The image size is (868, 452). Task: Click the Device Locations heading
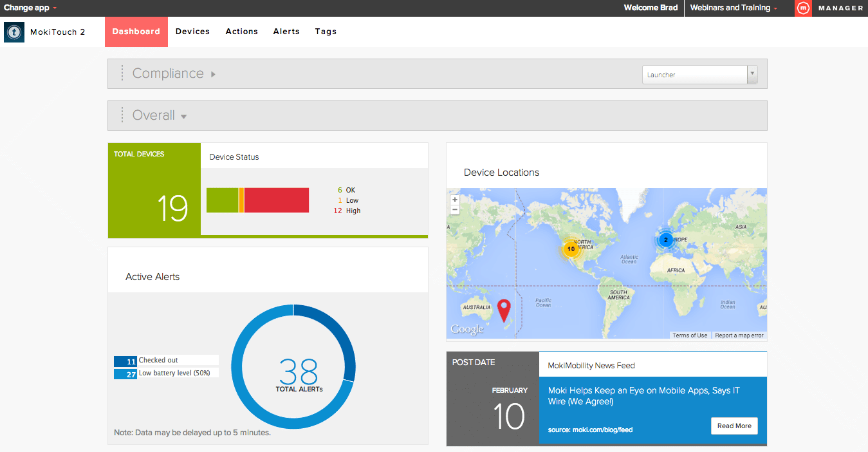tap(501, 173)
